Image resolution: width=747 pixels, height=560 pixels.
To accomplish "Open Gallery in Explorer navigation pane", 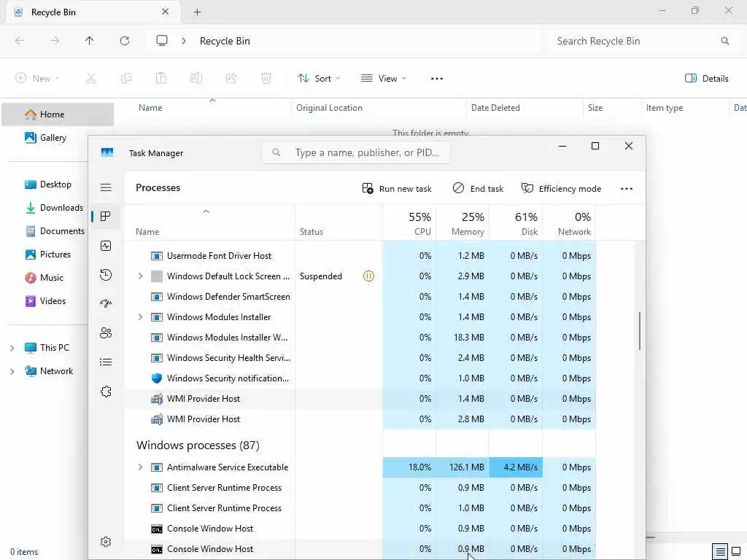I will (46, 138).
